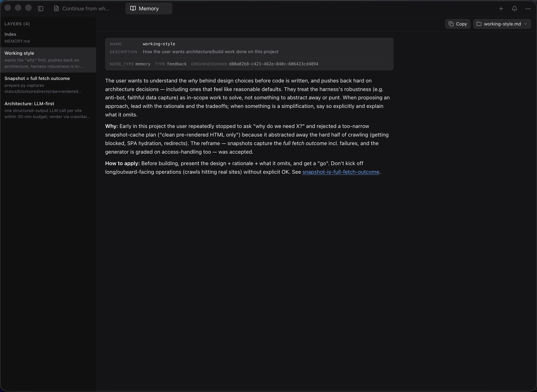The image size is (537, 392).
Task: Toggle the sidebar panel icon
Action: tap(41, 9)
